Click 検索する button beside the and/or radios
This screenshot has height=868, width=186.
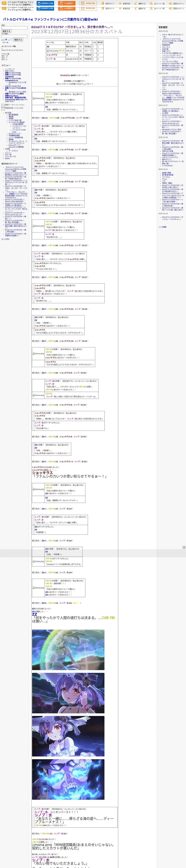tap(18, 40)
